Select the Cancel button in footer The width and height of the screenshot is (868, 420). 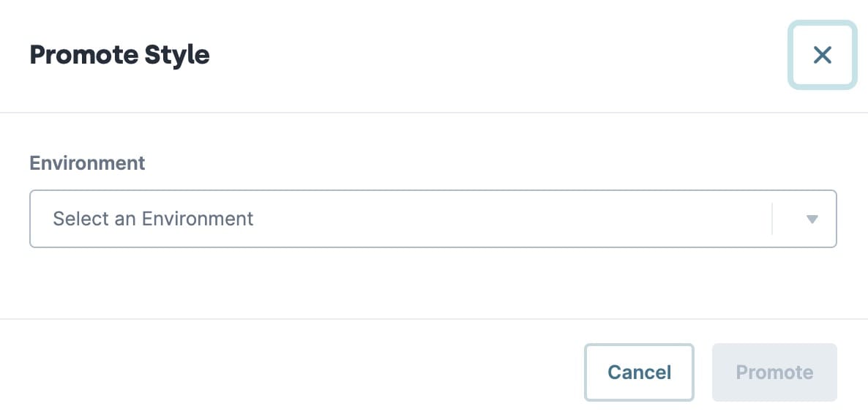pos(640,372)
